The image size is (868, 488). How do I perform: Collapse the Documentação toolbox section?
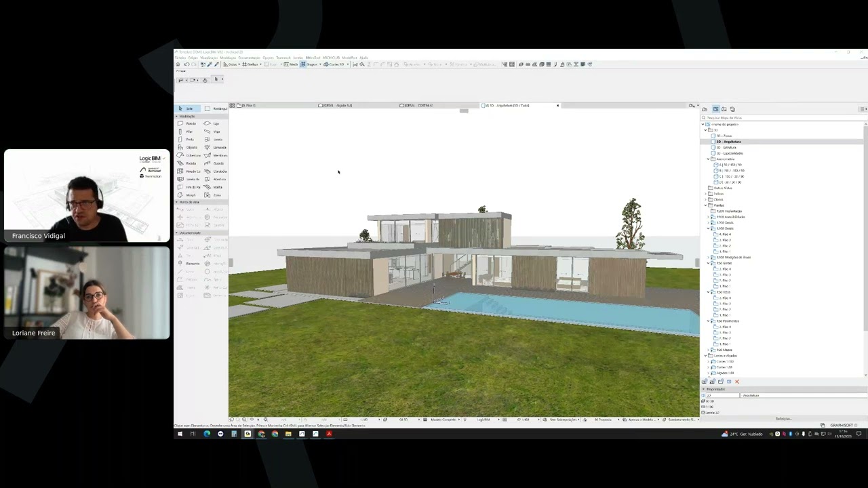[x=177, y=232]
